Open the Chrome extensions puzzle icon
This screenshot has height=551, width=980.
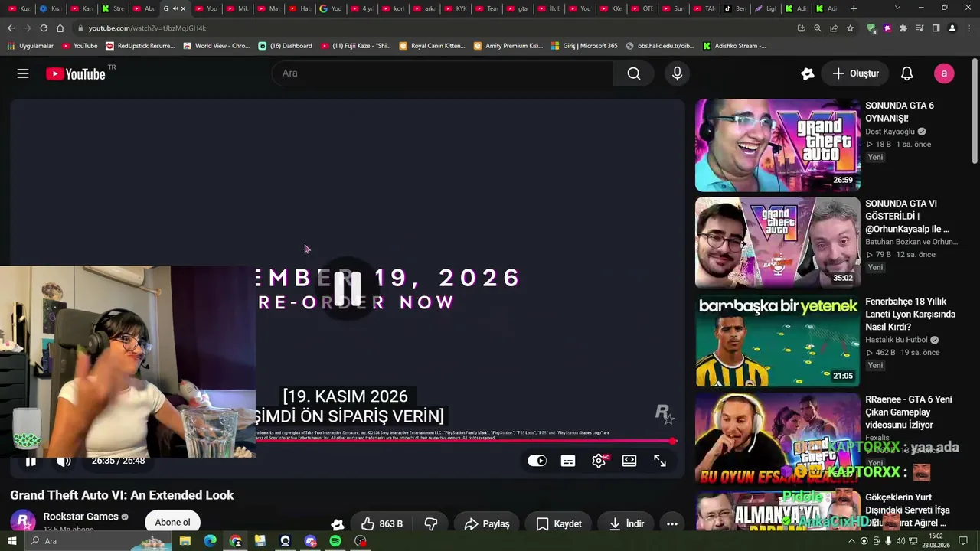tap(903, 28)
